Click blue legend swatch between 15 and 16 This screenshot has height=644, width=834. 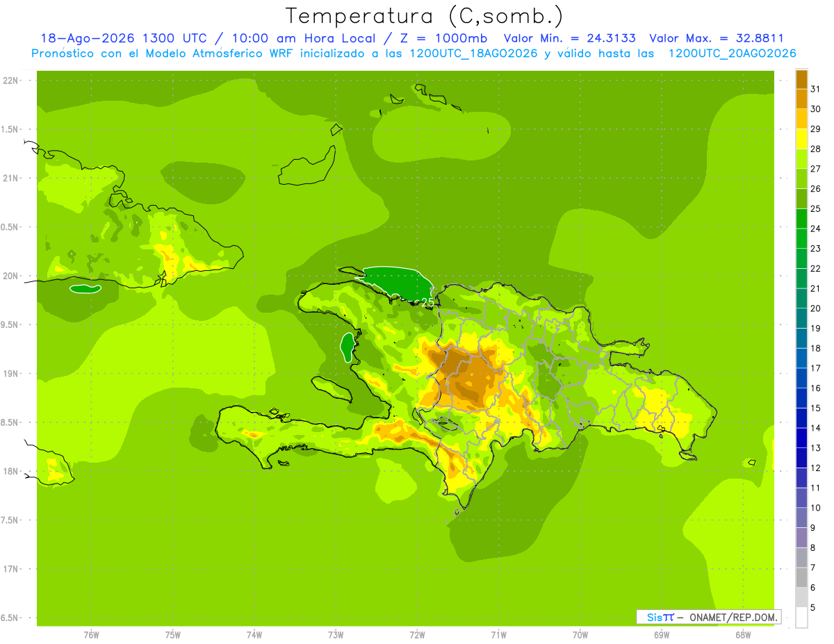tap(801, 398)
